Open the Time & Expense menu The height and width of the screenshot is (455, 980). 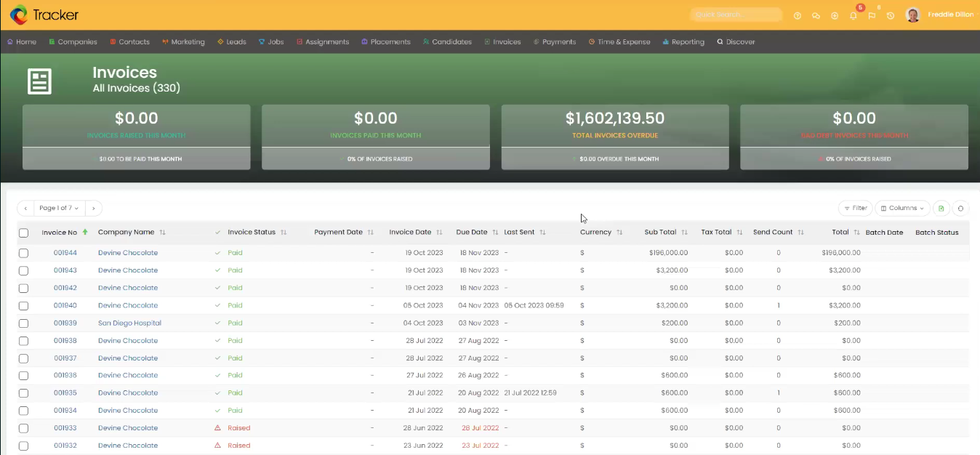click(x=619, y=42)
